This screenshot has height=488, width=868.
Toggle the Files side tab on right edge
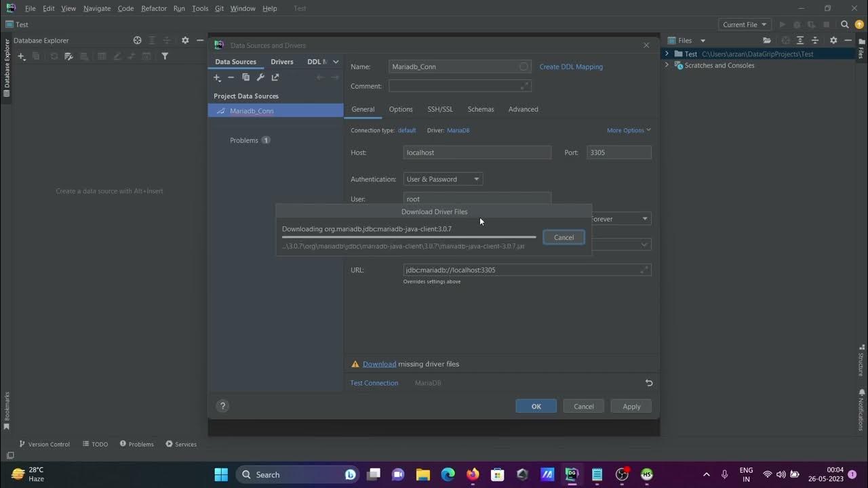tap(861, 50)
